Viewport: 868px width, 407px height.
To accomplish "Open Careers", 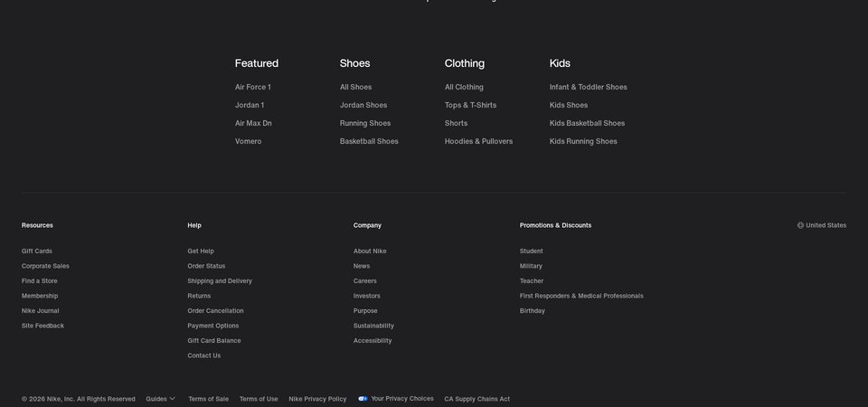I will 364,281.
